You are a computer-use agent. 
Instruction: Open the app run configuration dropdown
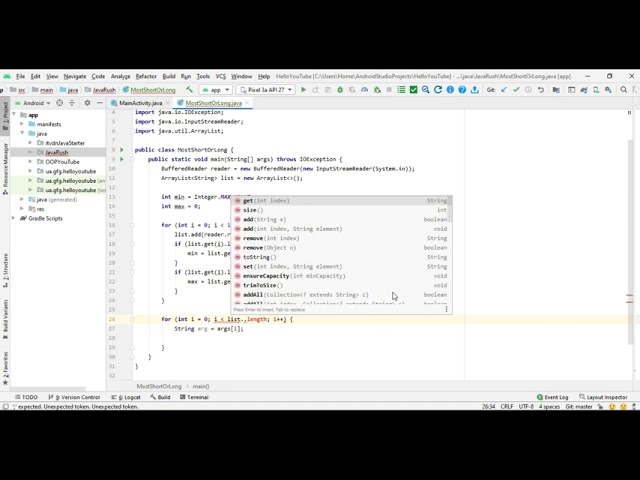click(216, 89)
